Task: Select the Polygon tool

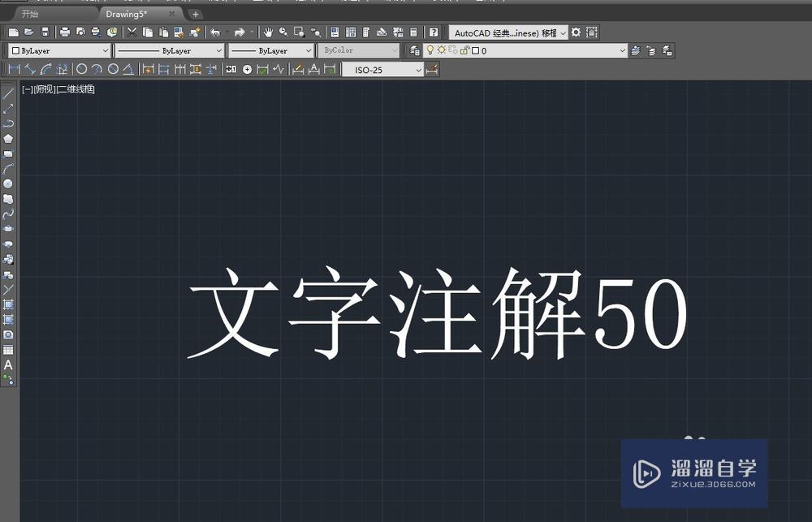Action: [8, 139]
